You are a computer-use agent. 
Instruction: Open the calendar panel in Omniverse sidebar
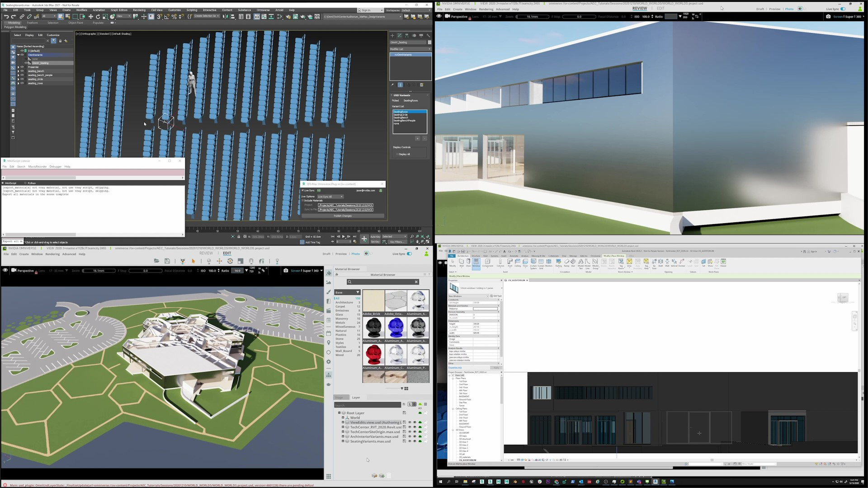[329, 333]
